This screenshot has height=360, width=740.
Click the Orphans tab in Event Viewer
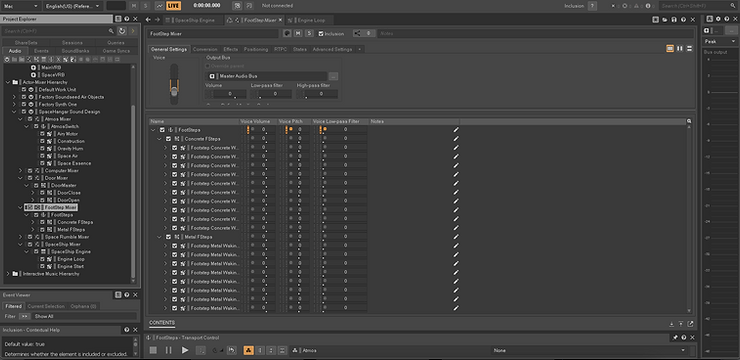[83, 306]
